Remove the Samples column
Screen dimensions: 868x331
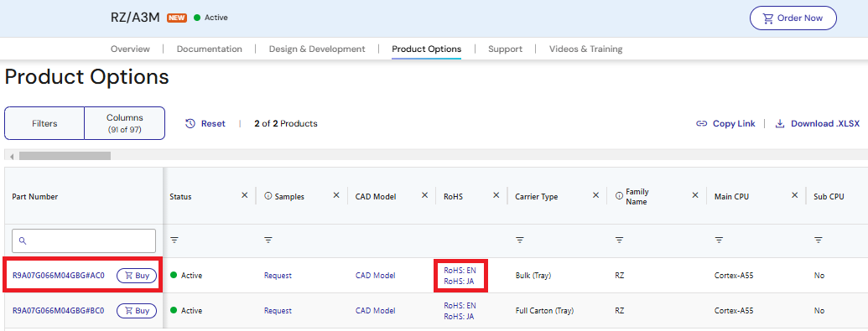336,195
